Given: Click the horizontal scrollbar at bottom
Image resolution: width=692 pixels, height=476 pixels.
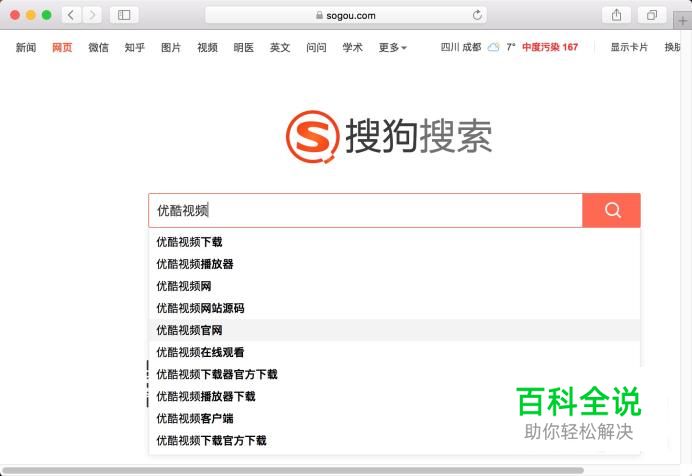Looking at the screenshot, I should tap(293, 470).
